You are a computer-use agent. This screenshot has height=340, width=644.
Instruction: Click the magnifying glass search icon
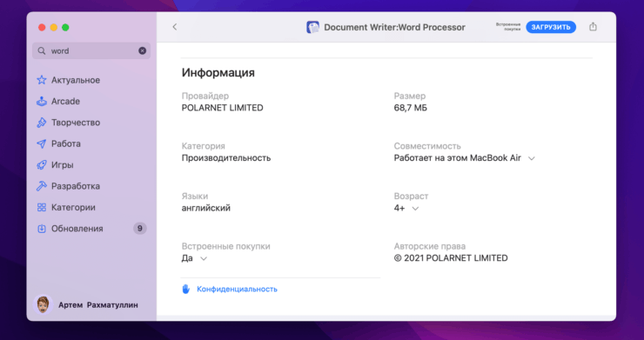[42, 51]
